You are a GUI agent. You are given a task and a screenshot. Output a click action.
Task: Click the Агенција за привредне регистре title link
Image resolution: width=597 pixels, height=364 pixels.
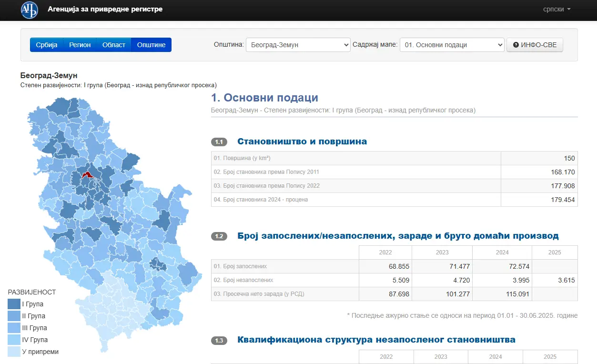tap(105, 10)
